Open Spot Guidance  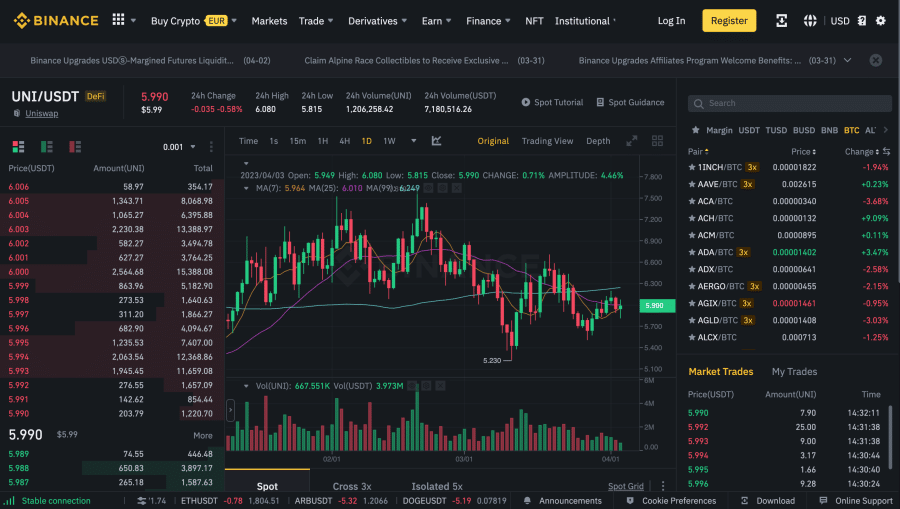point(630,102)
